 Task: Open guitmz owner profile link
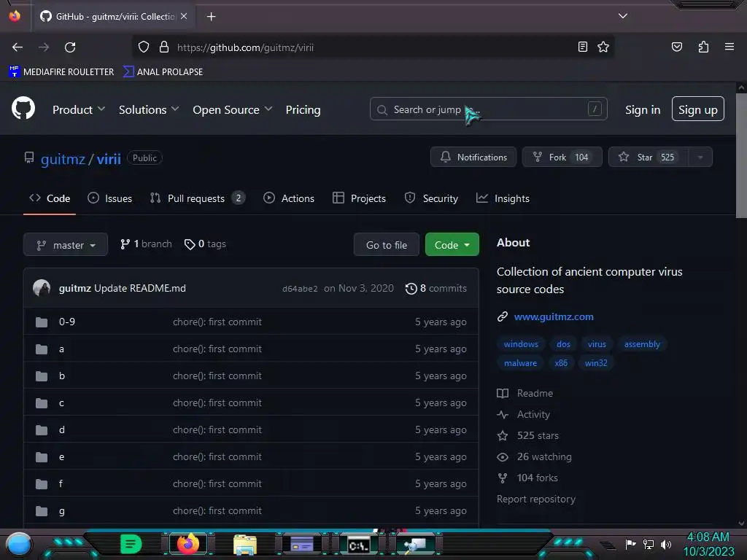coord(63,158)
